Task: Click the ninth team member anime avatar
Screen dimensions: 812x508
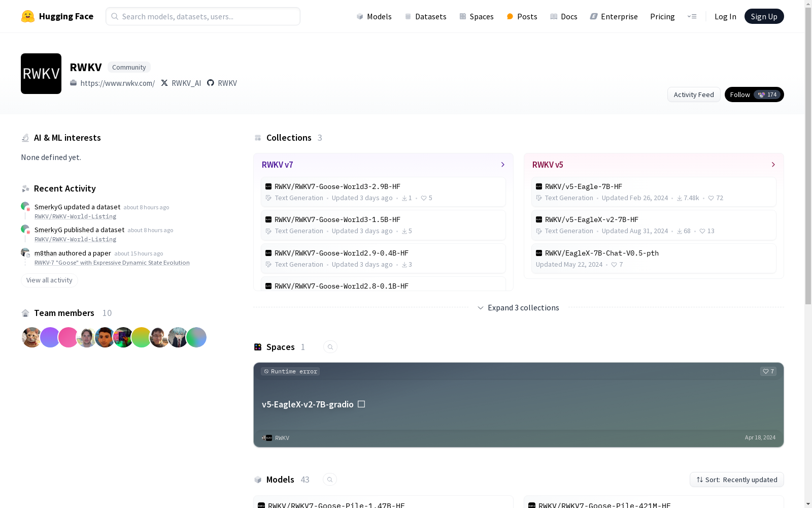Action: [178, 337]
